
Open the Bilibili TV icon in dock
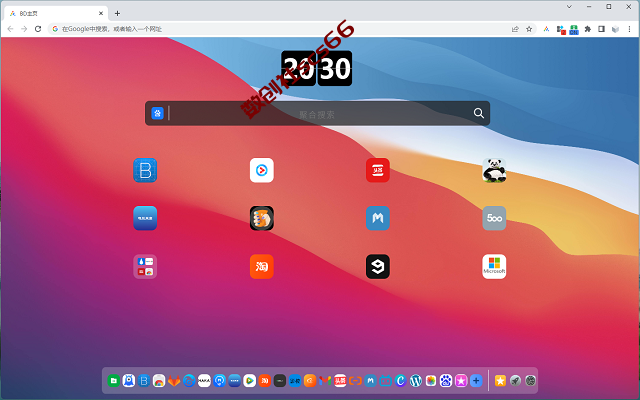[x=385, y=381]
